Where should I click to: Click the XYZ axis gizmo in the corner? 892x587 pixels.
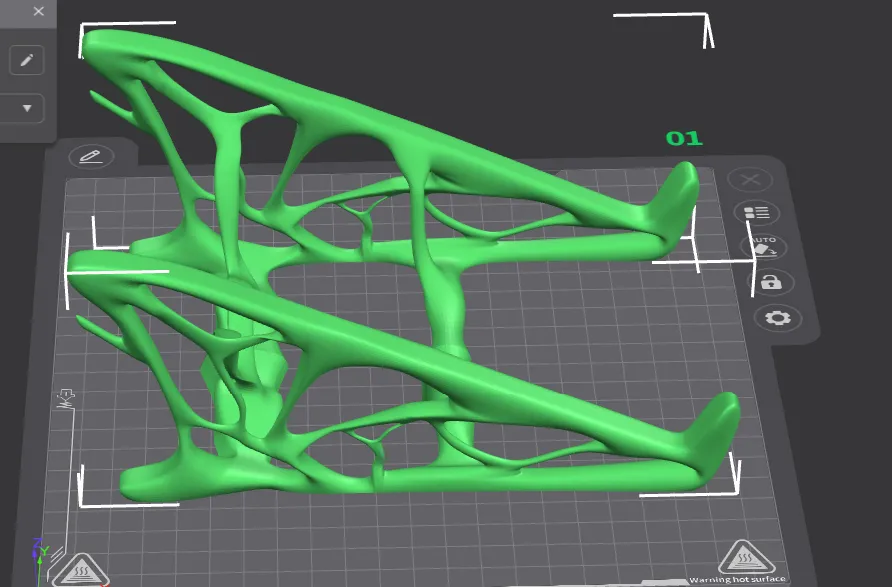pyautogui.click(x=40, y=549)
